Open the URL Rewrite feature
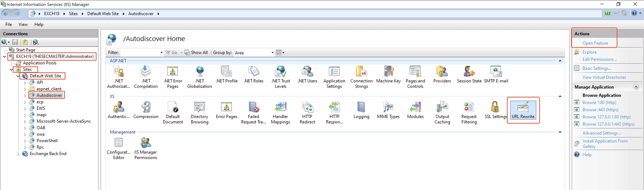 (523, 110)
